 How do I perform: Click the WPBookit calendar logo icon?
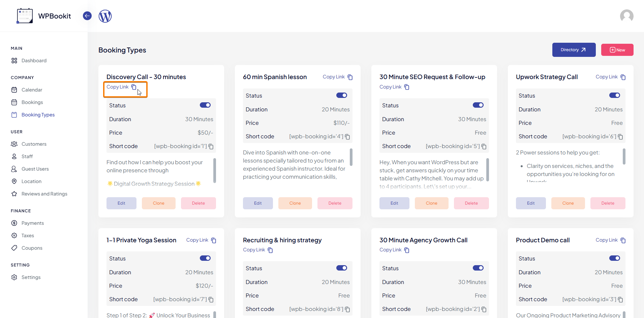coord(25,16)
